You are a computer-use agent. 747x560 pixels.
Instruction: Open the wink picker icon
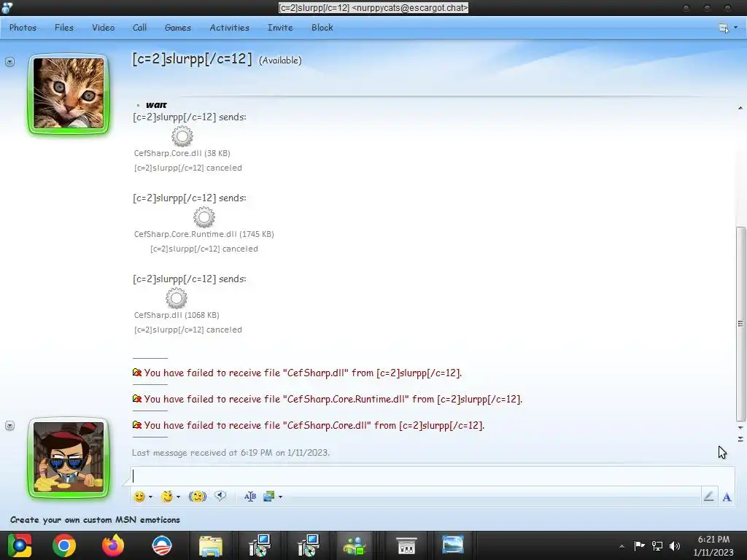point(167,497)
